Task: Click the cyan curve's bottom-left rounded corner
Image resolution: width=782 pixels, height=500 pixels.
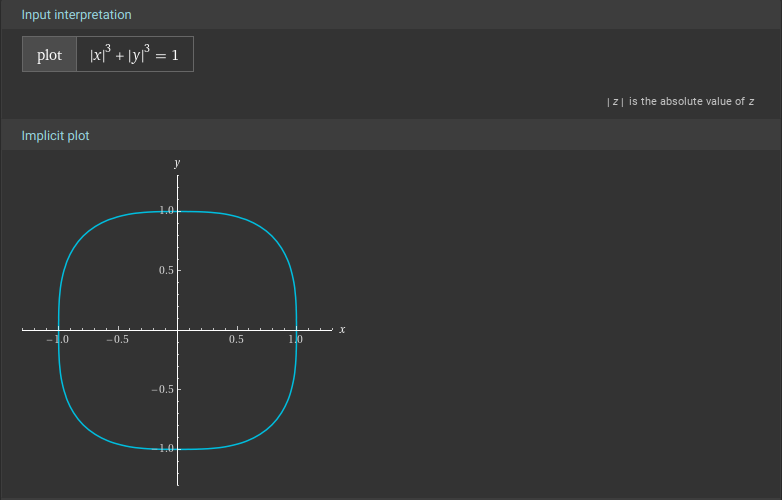Action: (x=84, y=424)
